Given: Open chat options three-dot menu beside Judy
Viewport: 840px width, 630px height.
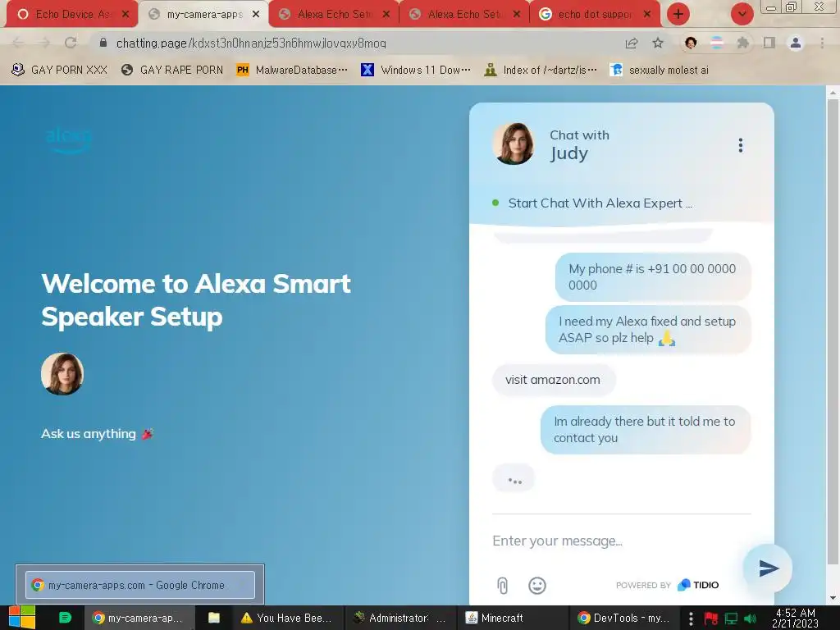Looking at the screenshot, I should (x=741, y=145).
